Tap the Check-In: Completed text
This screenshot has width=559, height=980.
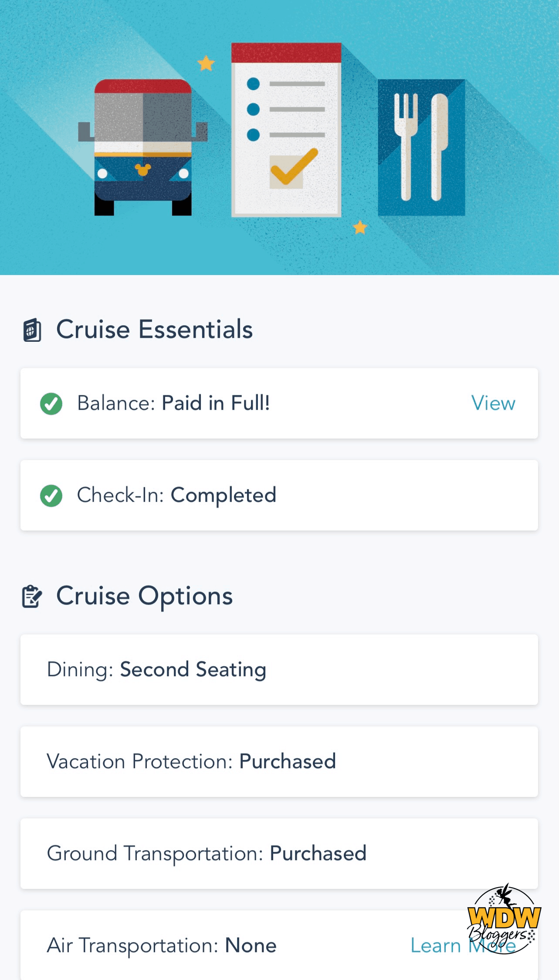coord(176,495)
